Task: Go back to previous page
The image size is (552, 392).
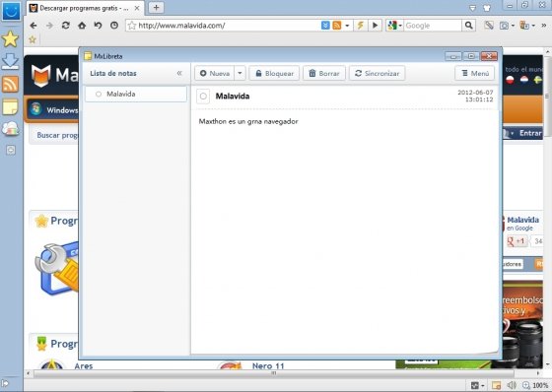Action: pyautogui.click(x=34, y=26)
